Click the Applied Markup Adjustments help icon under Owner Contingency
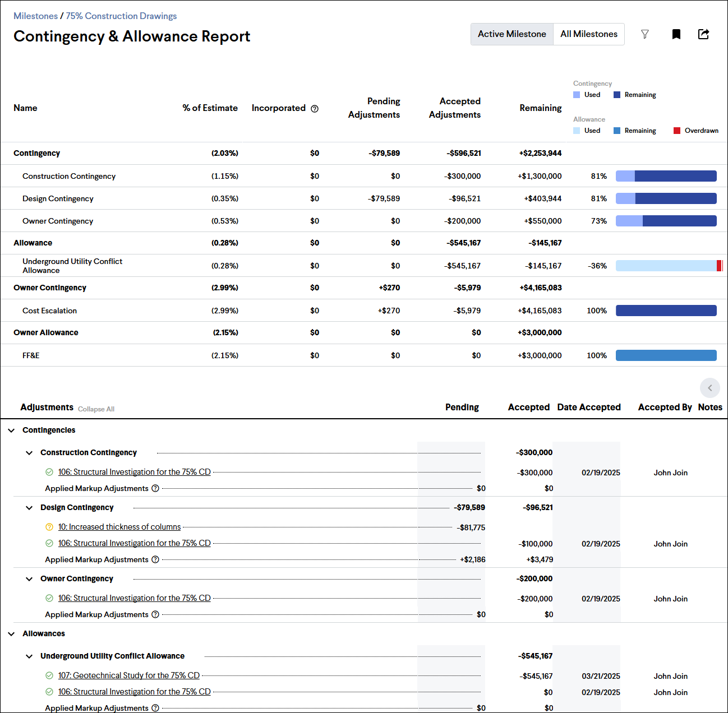This screenshot has width=728, height=713. click(x=155, y=614)
